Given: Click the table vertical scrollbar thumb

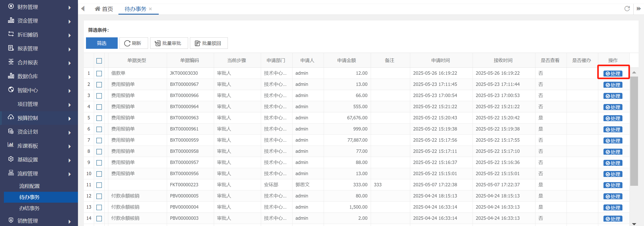Looking at the screenshot, I should tap(634, 131).
